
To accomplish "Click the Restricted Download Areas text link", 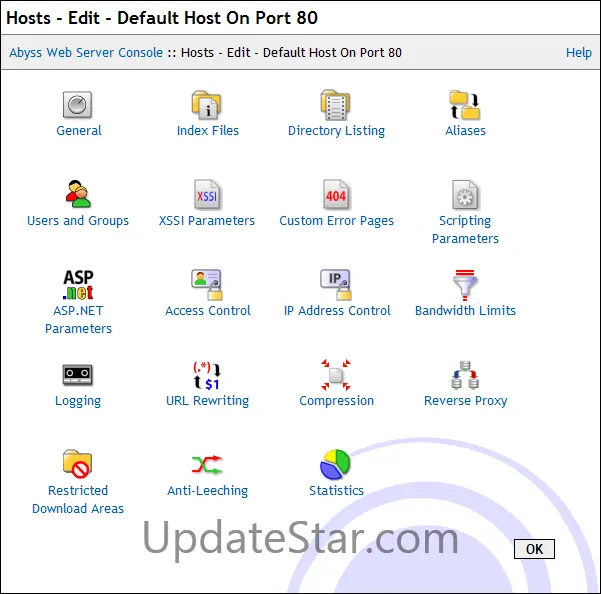I will [x=78, y=500].
